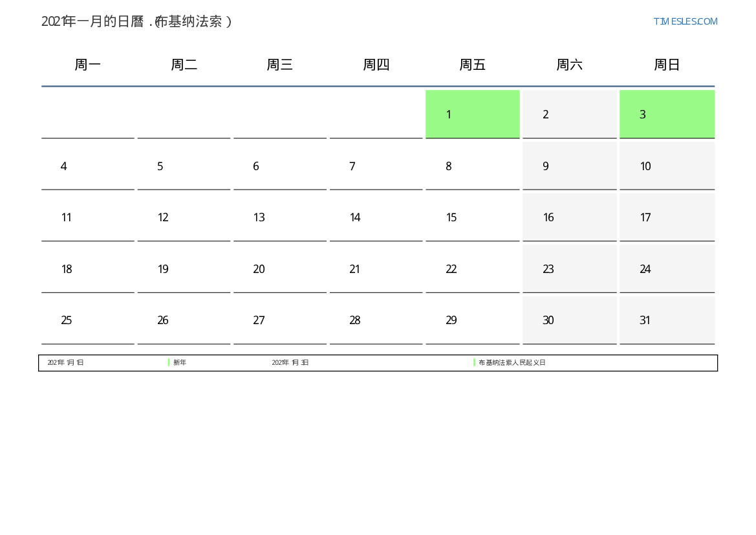The image size is (756, 535).
Task: Click green swatch beside 新年
Action: (169, 363)
